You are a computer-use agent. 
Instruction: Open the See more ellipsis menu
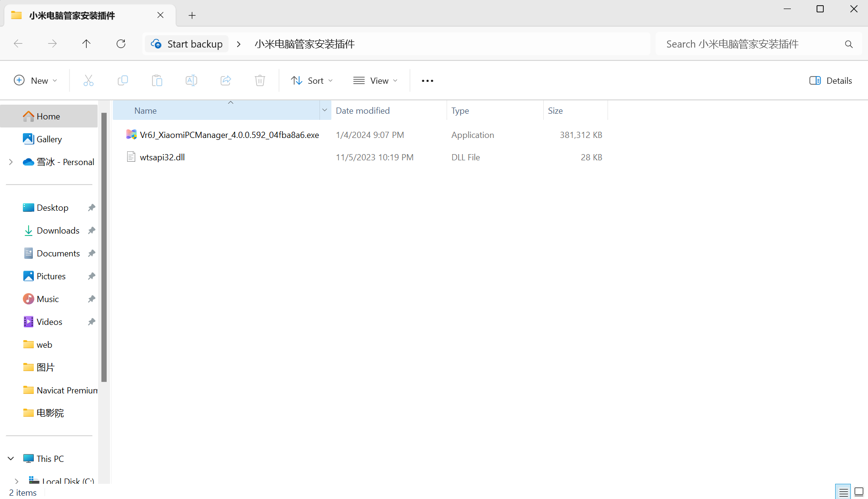pyautogui.click(x=428, y=81)
